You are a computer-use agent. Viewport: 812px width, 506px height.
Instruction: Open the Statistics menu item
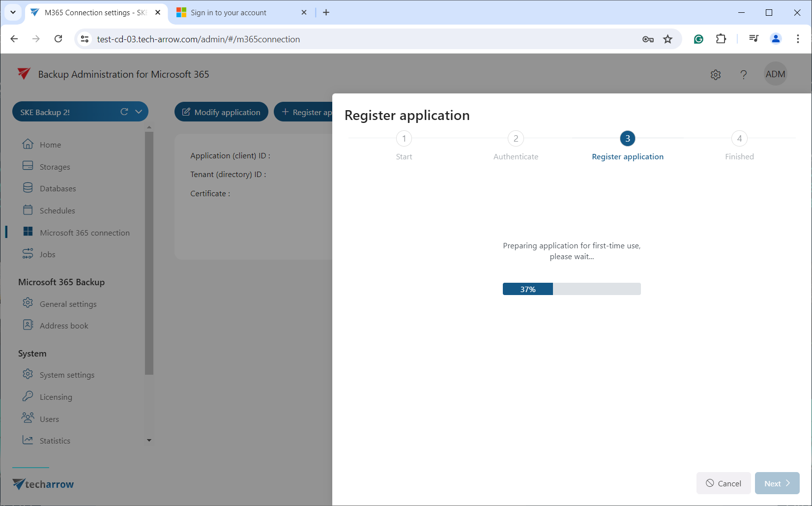coord(55,441)
